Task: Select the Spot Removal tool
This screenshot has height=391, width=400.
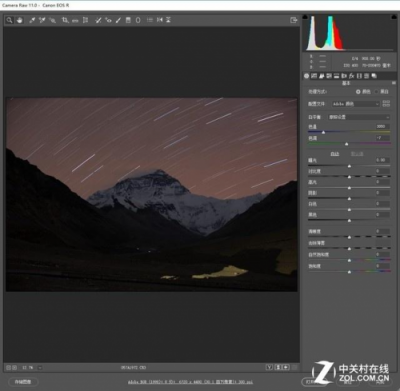Action: [98, 20]
